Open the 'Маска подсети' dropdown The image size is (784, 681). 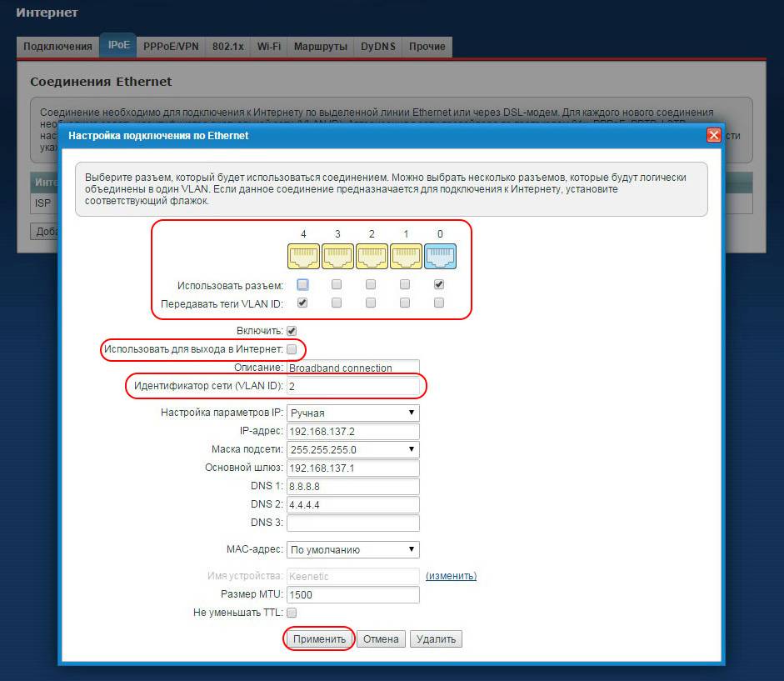click(353, 449)
